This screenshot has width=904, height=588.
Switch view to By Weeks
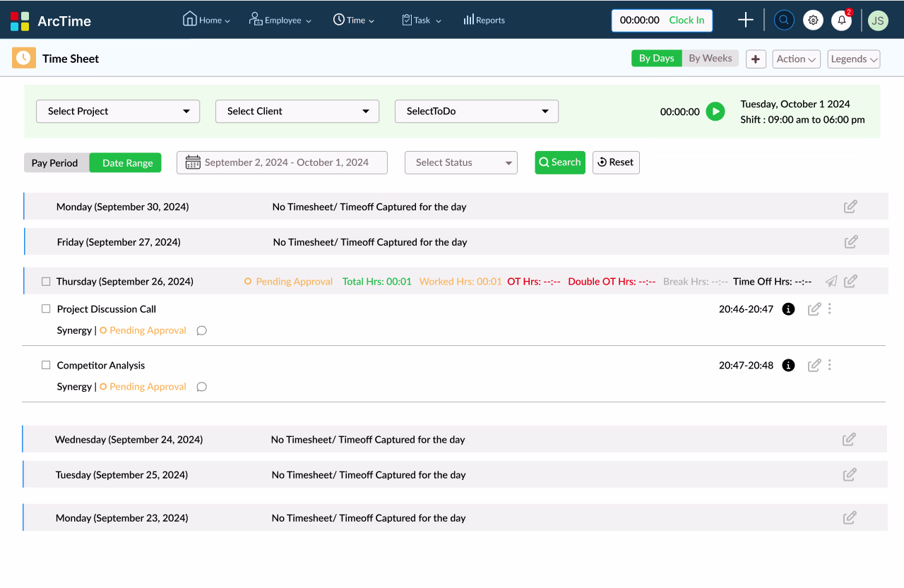[x=710, y=59]
